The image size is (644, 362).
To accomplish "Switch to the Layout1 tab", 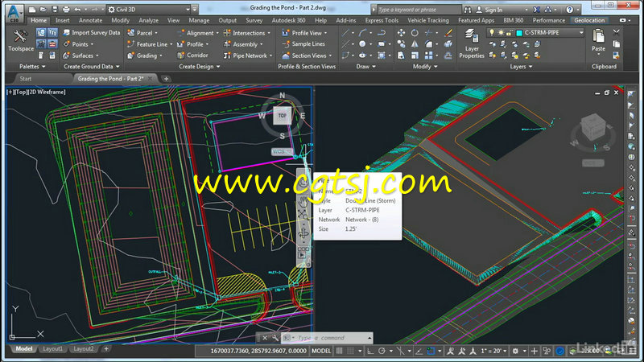I will [52, 348].
